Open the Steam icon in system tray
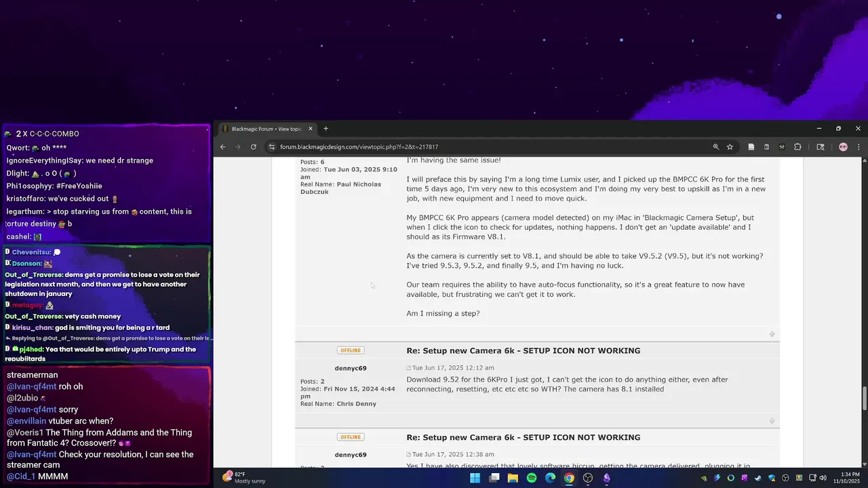 [758, 478]
